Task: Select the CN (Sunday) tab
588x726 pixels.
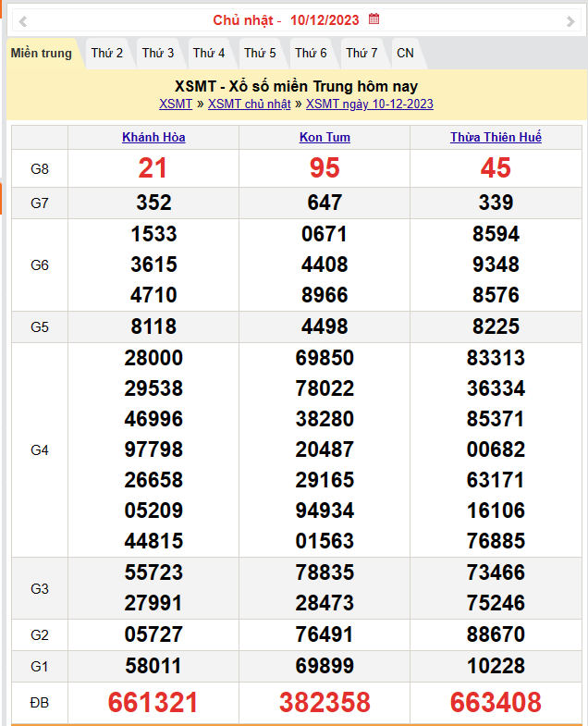Action: 405,54
